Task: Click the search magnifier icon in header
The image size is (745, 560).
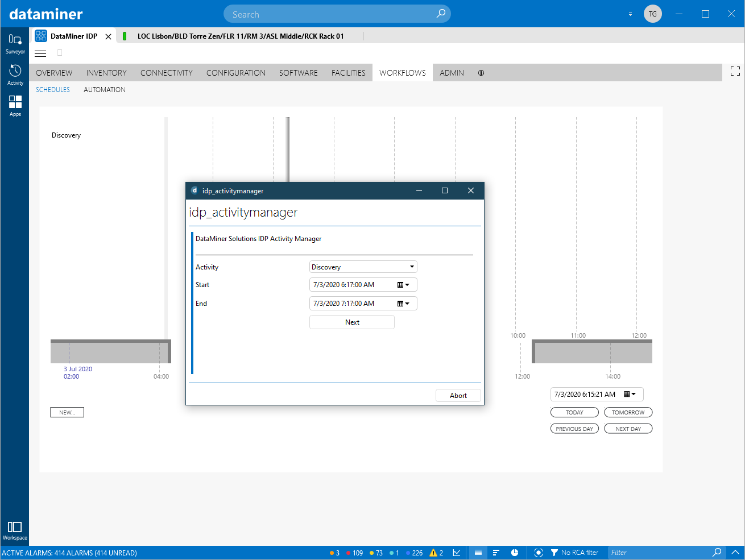Action: [x=441, y=14]
